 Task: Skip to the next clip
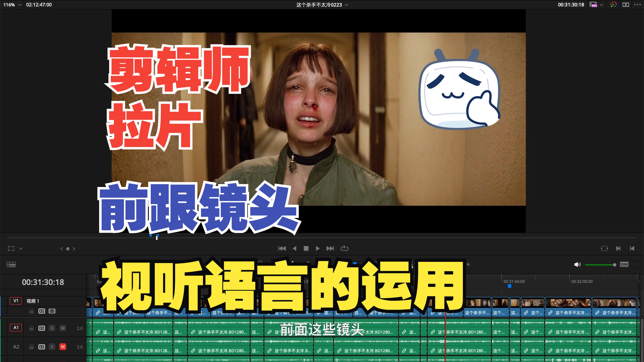click(x=618, y=248)
